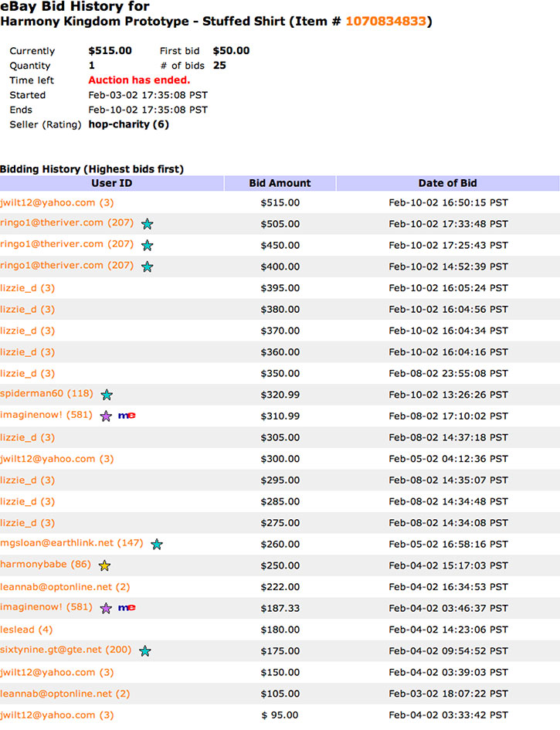Click 'Feb-10-02 16:50:15 PST' bid date
Screen dimensions: 560x730
click(x=448, y=203)
